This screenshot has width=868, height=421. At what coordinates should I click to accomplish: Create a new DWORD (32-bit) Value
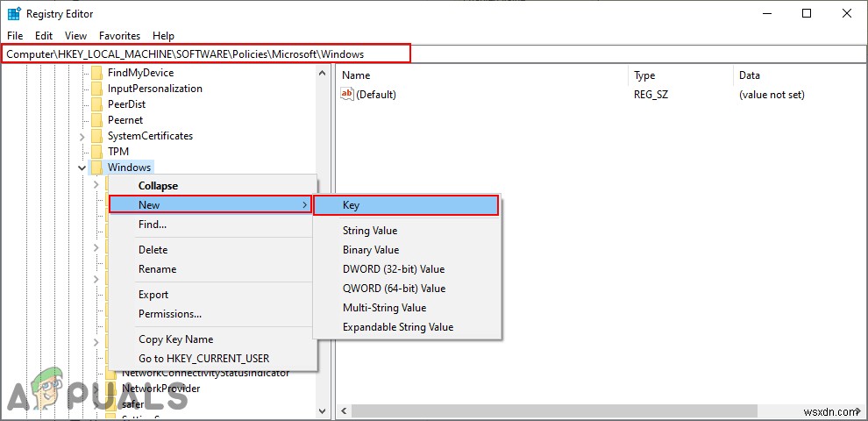coord(406,269)
